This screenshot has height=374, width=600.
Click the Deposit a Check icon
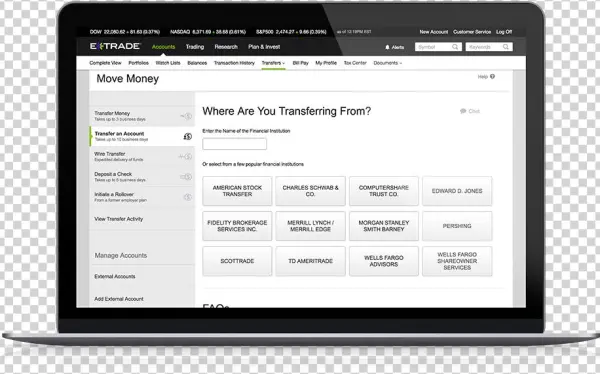[186, 176]
